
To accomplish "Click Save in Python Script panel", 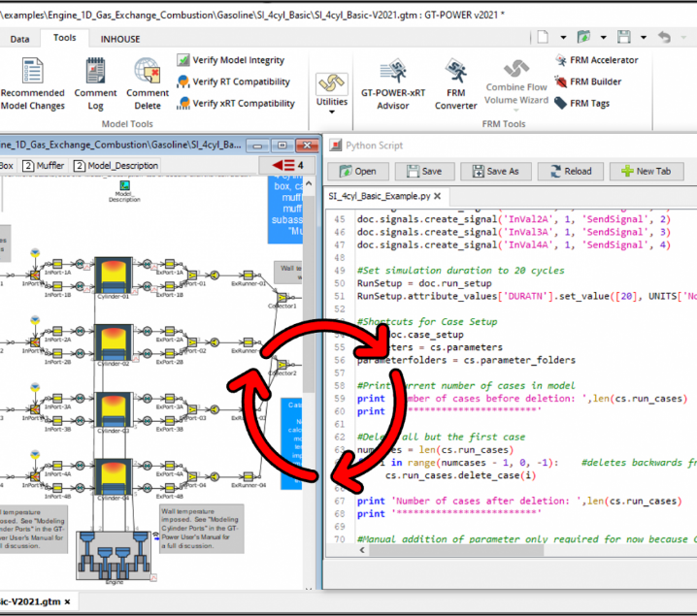I will point(424,171).
